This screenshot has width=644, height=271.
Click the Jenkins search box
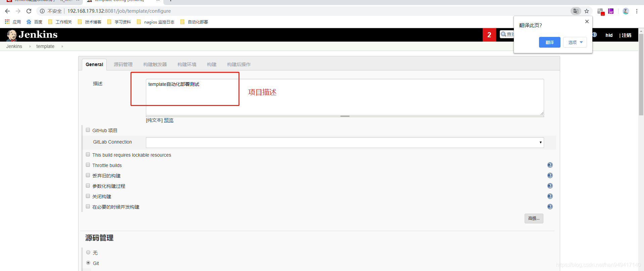507,34
